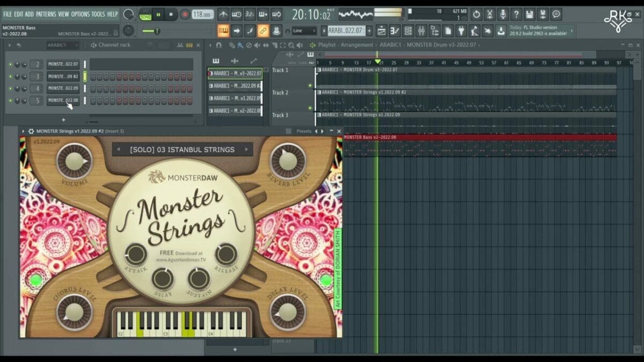Open the TOOLS menu
Screen dimensions: 644x362
click(x=98, y=14)
